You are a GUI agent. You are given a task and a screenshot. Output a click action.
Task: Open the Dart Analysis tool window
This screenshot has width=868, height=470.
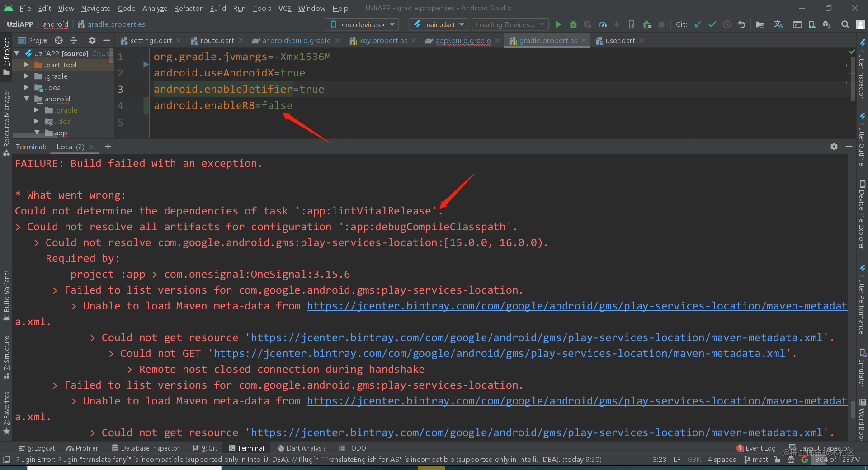(x=302, y=448)
